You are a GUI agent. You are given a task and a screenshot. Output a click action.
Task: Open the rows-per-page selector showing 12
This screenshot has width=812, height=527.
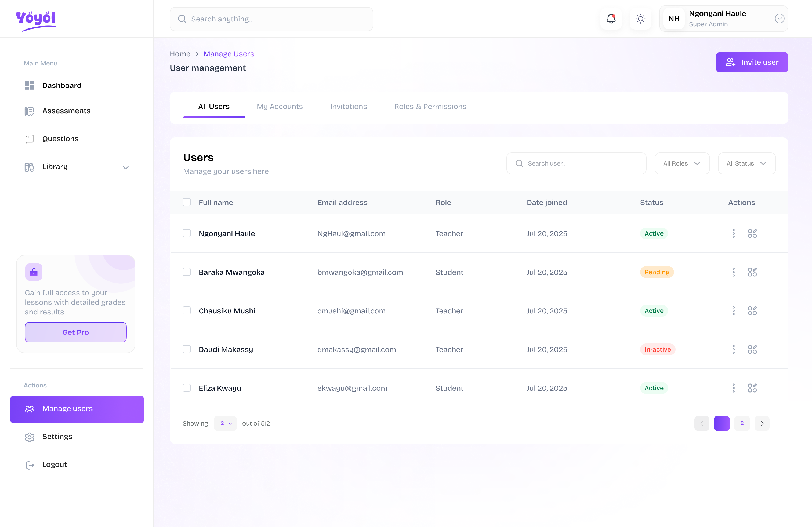point(225,423)
